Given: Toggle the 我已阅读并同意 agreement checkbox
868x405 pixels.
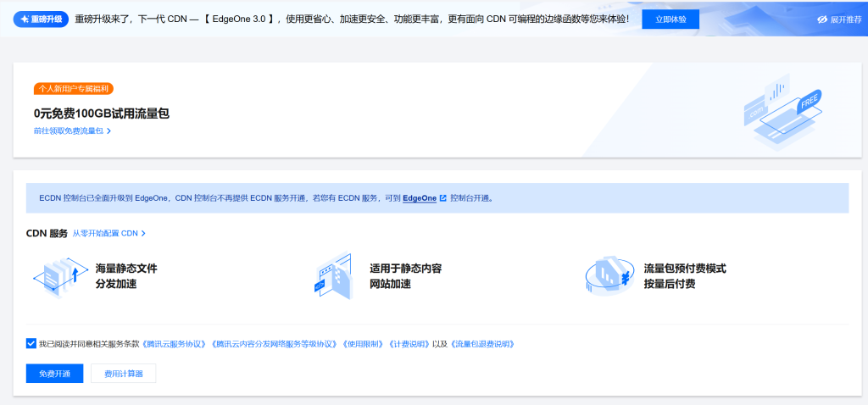Looking at the screenshot, I should [31, 344].
